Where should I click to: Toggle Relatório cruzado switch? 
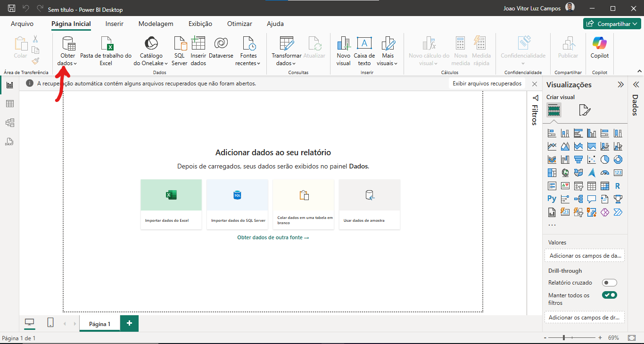pyautogui.click(x=610, y=283)
